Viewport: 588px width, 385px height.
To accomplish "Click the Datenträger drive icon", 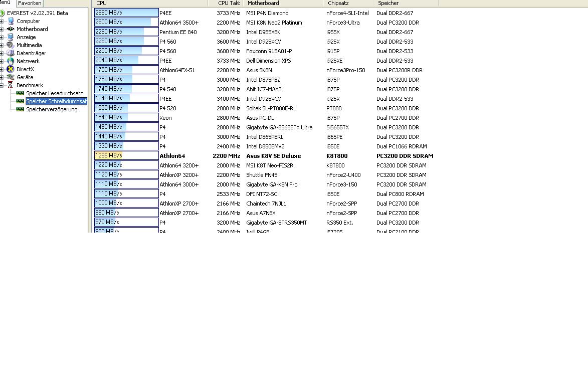I will coord(11,53).
